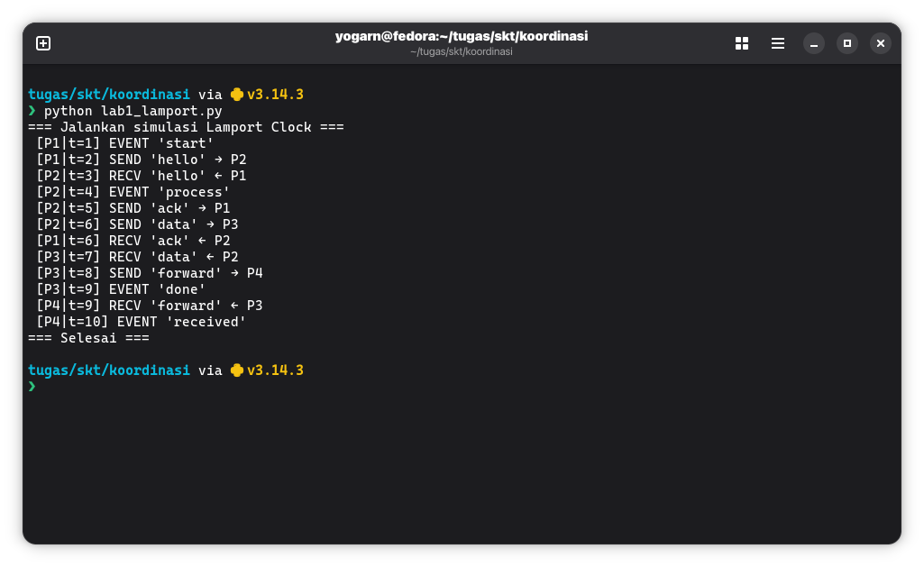Click the Python icon in first prompt
Screen dimensions: 924x567
pos(237,95)
